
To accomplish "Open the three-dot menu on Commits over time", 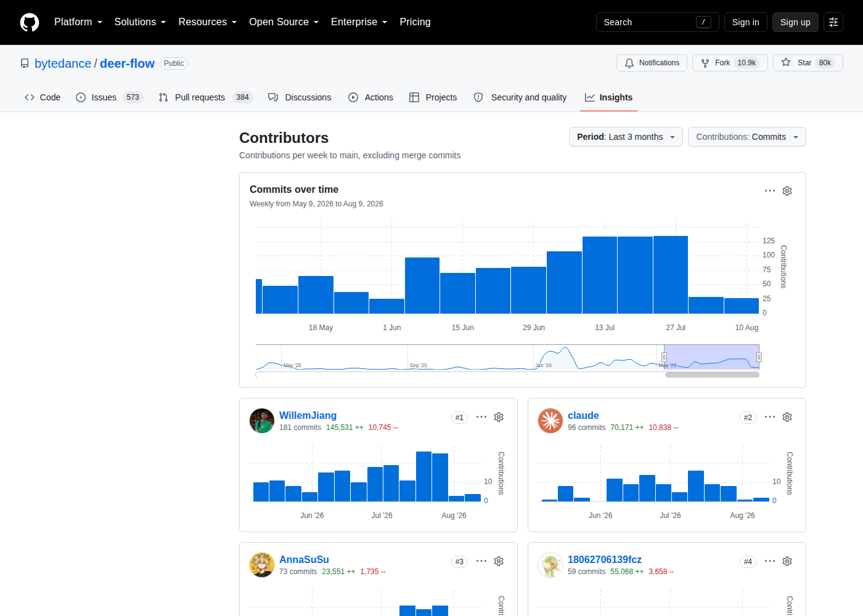I will [770, 191].
